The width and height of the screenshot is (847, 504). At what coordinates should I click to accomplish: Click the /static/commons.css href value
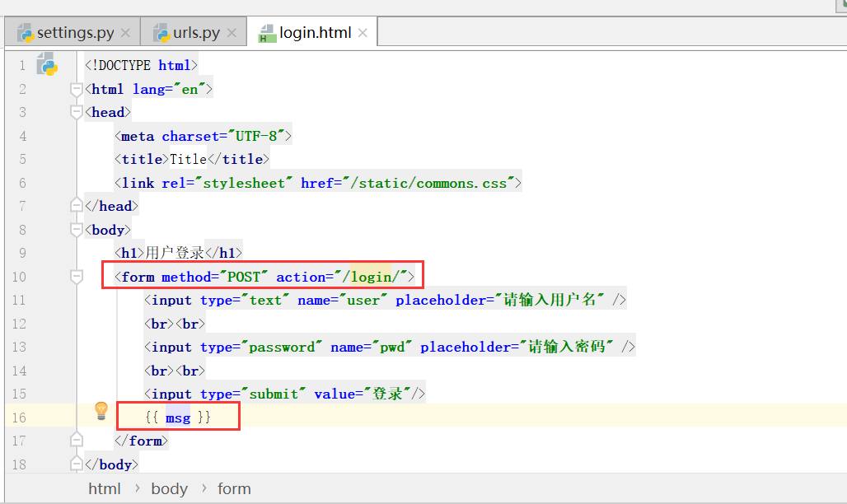(x=429, y=183)
